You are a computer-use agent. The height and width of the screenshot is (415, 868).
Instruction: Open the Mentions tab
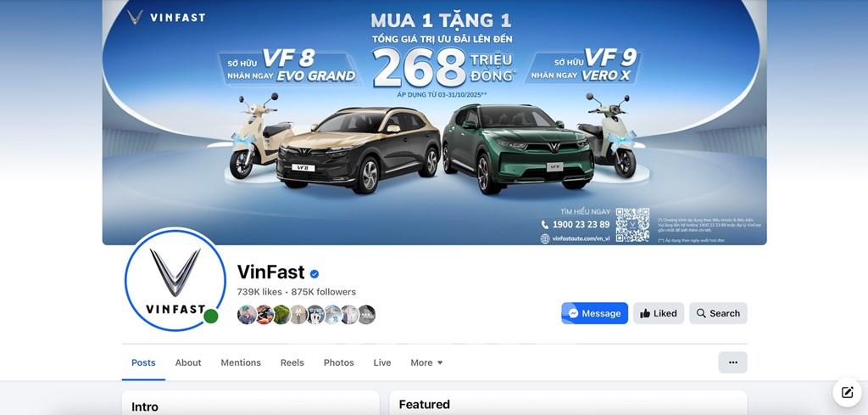click(x=241, y=362)
